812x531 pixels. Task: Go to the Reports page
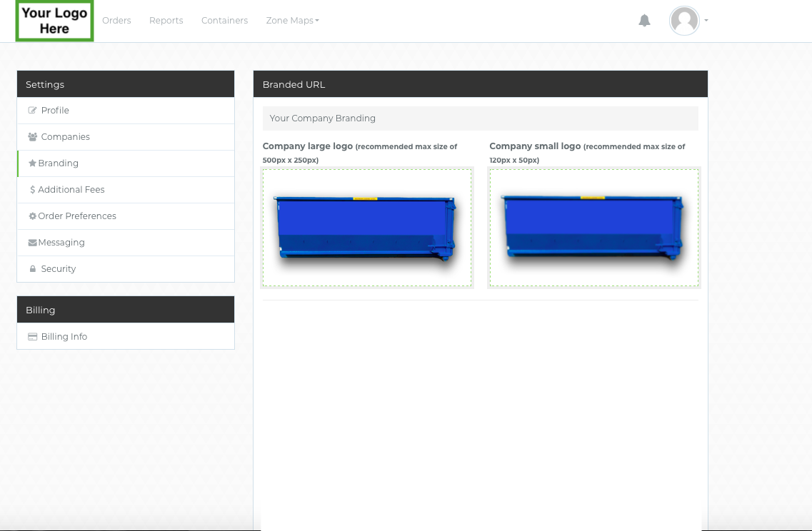pyautogui.click(x=166, y=21)
